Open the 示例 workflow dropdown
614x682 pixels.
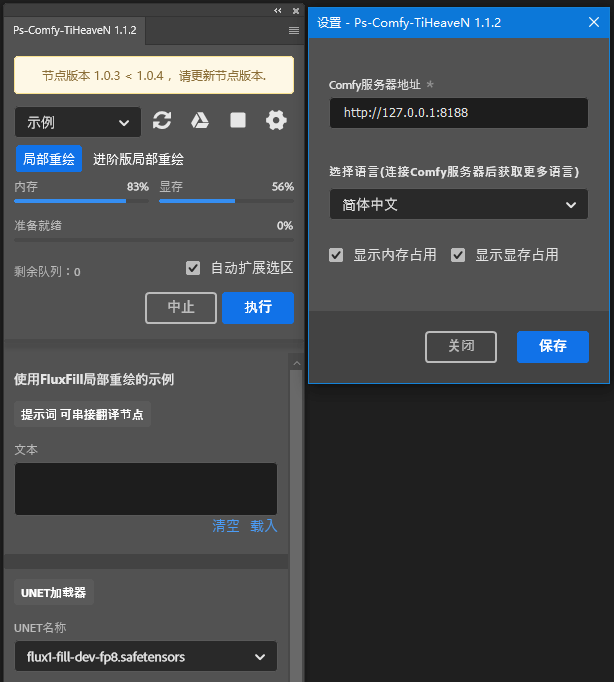[x=78, y=122]
